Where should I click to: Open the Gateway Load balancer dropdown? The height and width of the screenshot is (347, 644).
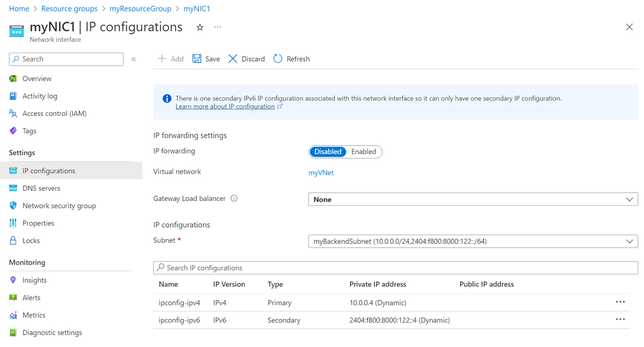point(630,199)
